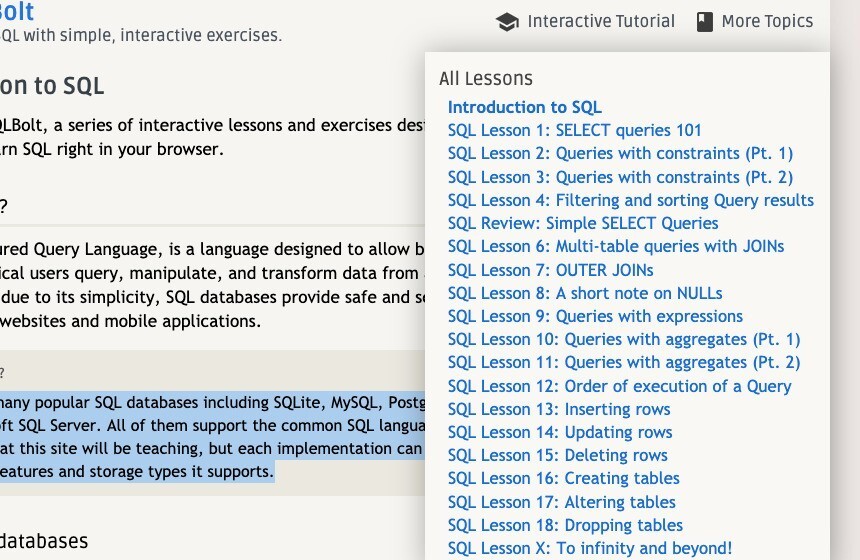This screenshot has width=860, height=560.
Task: Select Lesson 15: Deleting rows
Action: click(x=557, y=455)
